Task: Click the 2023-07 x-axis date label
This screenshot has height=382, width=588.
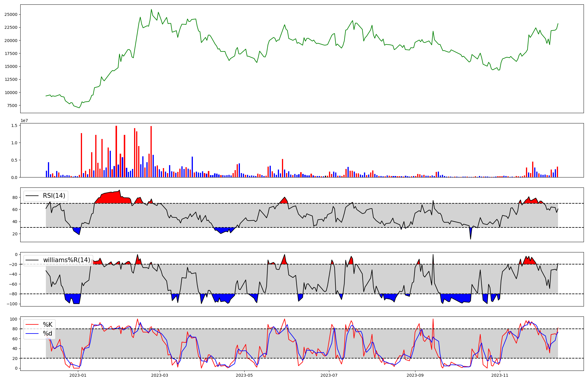Action: point(329,375)
